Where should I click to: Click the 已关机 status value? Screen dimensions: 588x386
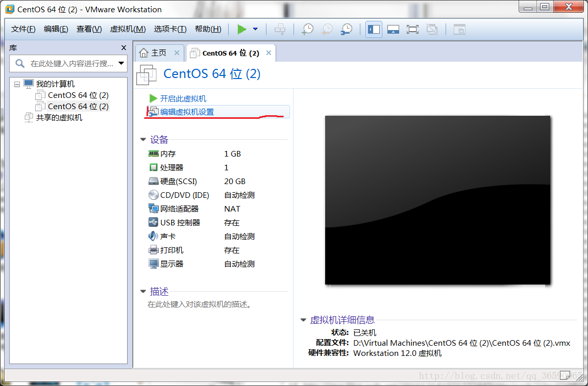(x=364, y=333)
